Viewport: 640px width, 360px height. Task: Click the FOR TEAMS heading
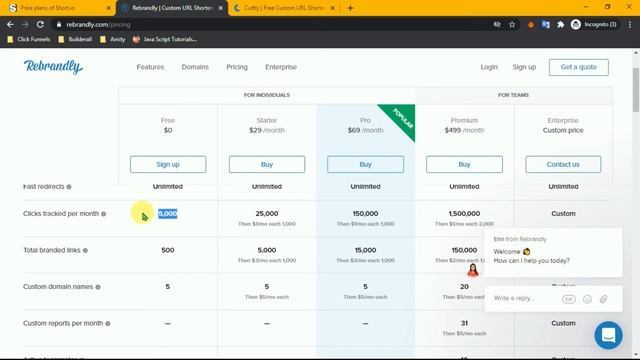click(513, 95)
